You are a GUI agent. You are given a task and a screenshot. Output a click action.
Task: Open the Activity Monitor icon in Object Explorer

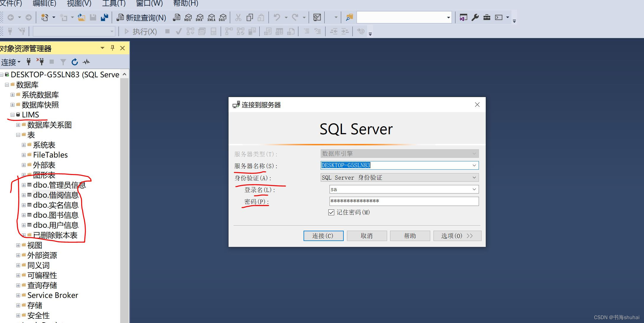pos(86,62)
